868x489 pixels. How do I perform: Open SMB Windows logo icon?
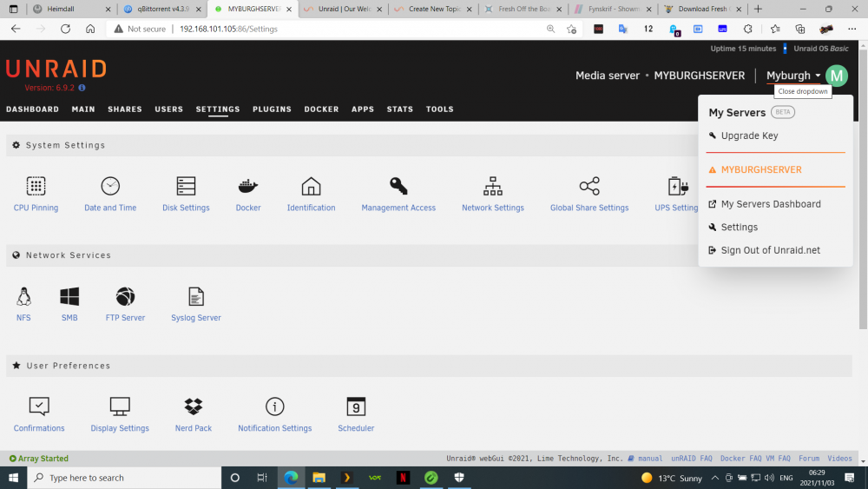click(x=69, y=296)
